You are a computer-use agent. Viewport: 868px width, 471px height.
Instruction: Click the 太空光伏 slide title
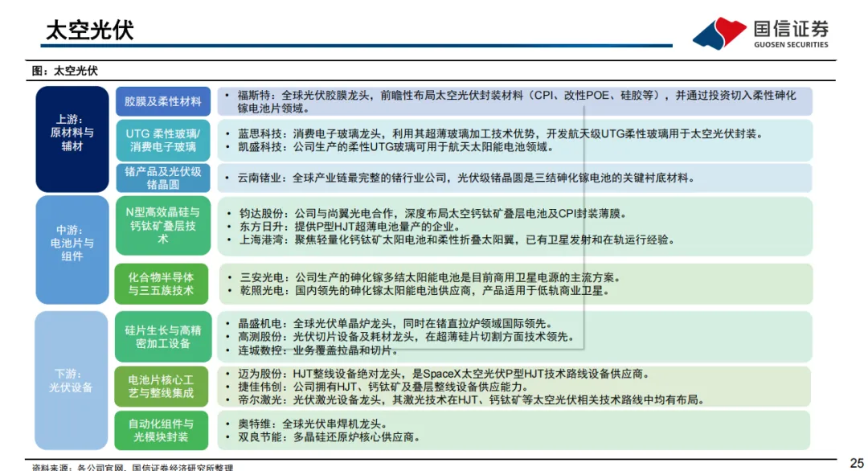(x=90, y=30)
